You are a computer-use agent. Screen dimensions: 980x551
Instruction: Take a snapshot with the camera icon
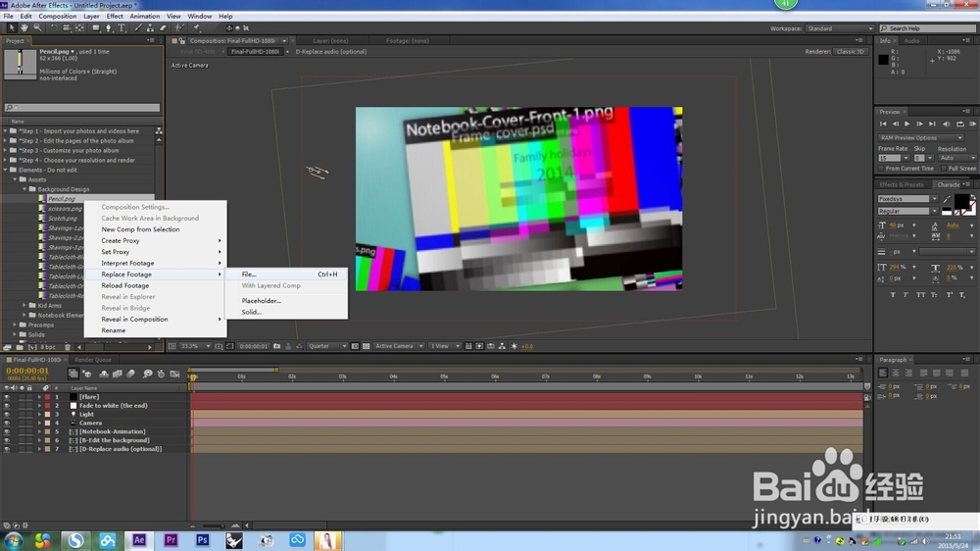pyautogui.click(x=276, y=346)
